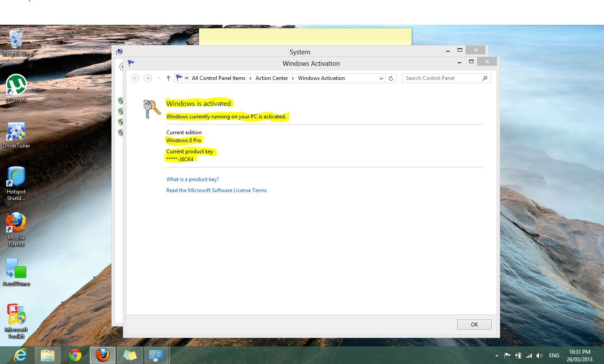Navigate to Action Center breadcrumb
The image size is (604, 364).
pos(271,78)
